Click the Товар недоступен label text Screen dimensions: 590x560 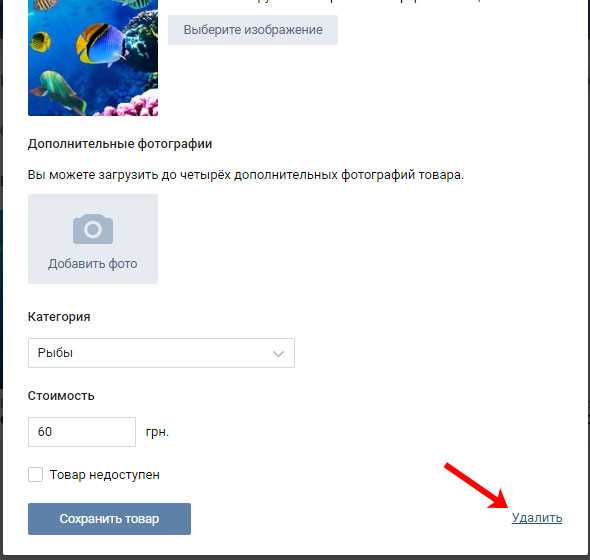[x=105, y=475]
